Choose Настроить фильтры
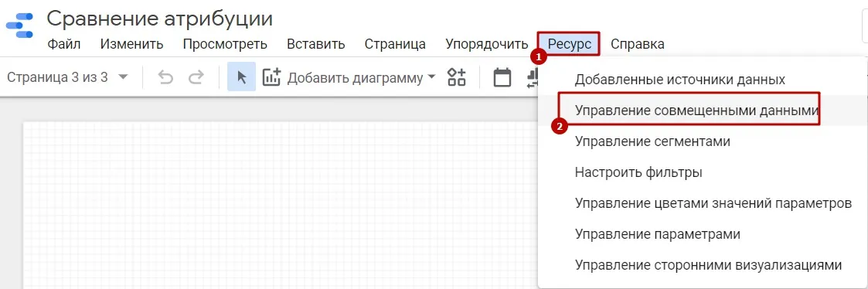This screenshot has width=868, height=289. (703, 172)
